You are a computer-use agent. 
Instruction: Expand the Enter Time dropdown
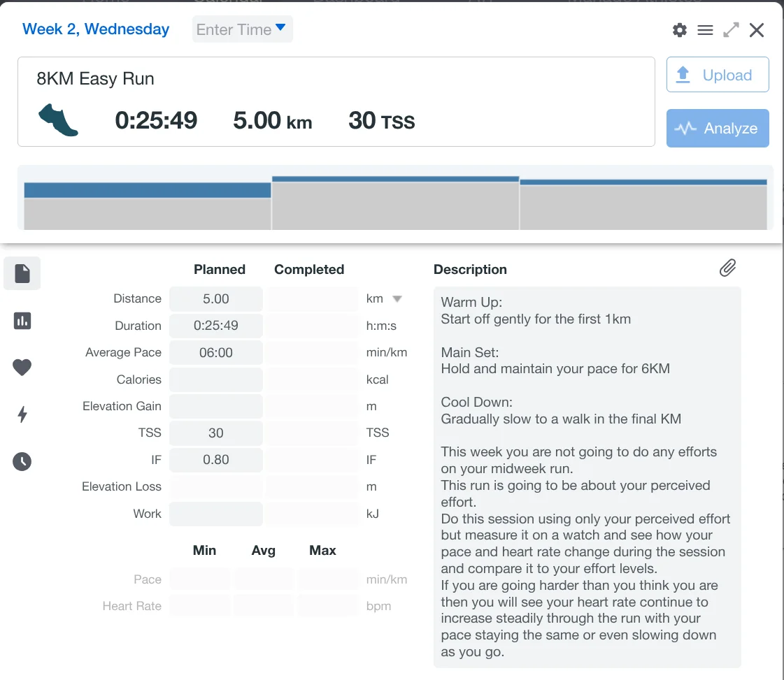point(242,29)
